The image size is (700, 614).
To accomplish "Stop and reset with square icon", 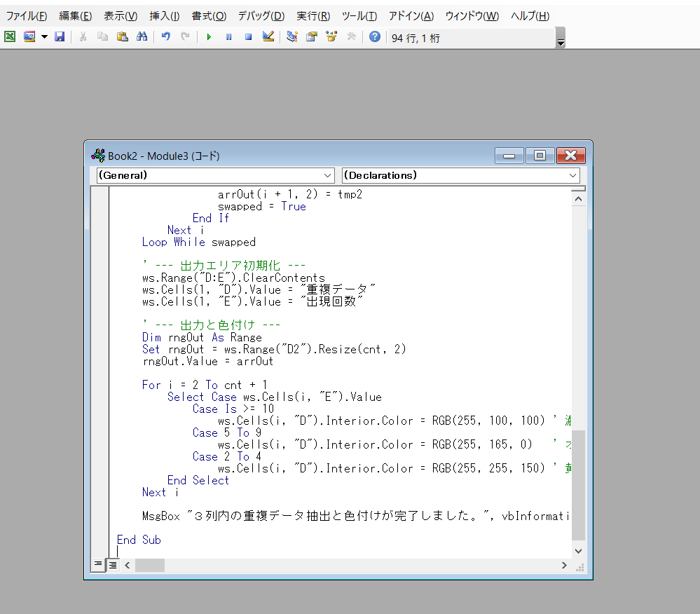I will click(x=248, y=36).
